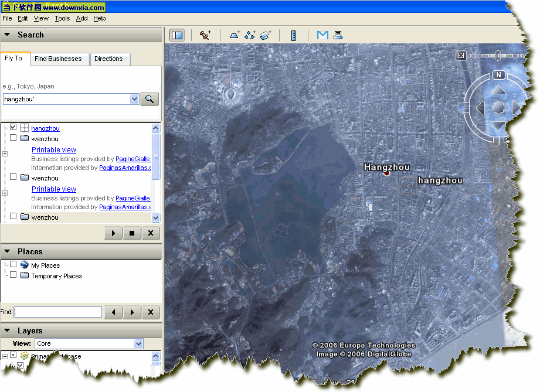Toggle the sidebar panel button in toolbar
Viewport: 540px width, 392px height.
[176, 35]
